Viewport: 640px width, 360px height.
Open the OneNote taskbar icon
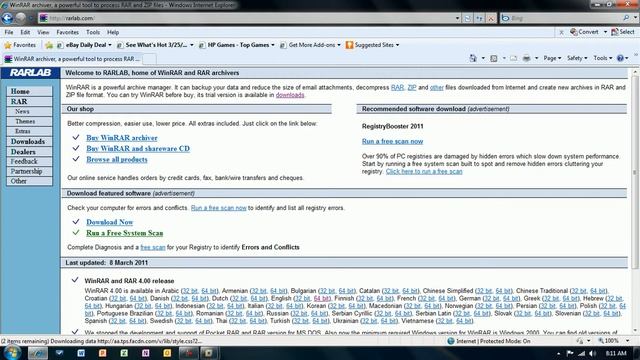point(145,353)
